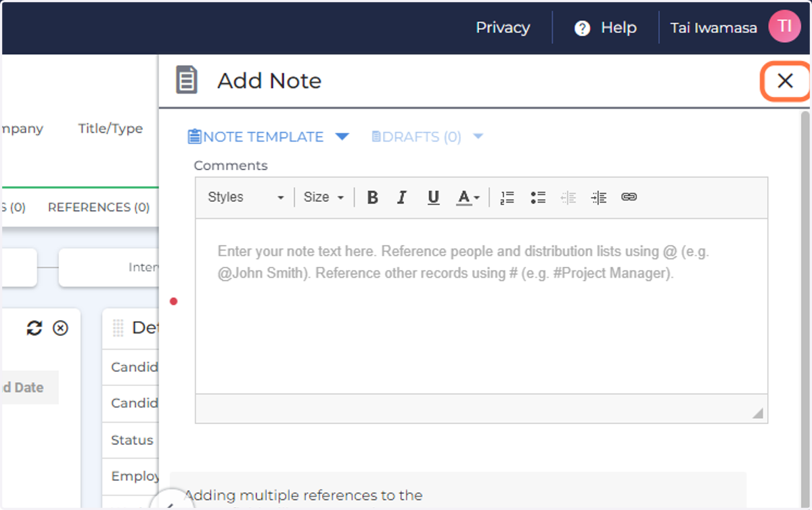812x510 pixels.
Task: Click the Details card drag handle
Action: click(x=118, y=328)
